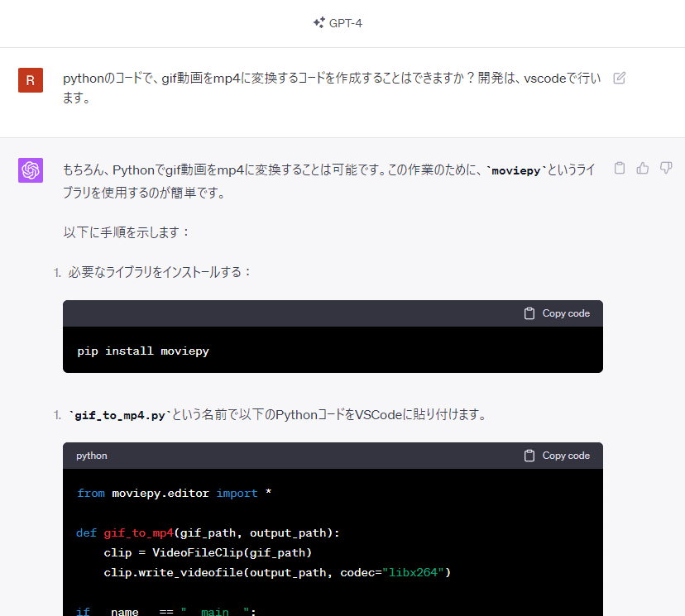Click the GPT-4 model label
The height and width of the screenshot is (616, 685).
(x=346, y=23)
